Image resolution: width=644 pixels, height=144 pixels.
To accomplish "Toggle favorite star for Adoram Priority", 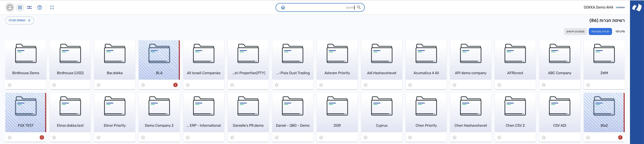I will pyautogui.click(x=321, y=85).
